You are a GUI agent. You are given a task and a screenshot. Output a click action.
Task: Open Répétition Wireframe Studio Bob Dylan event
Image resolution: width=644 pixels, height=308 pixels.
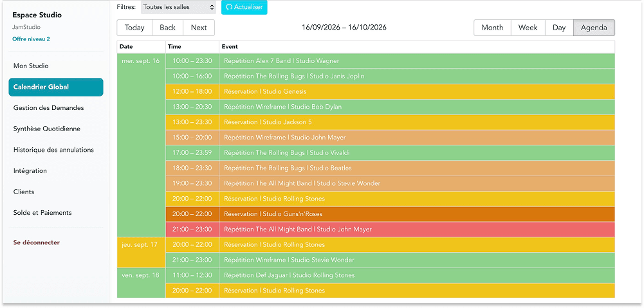417,107
